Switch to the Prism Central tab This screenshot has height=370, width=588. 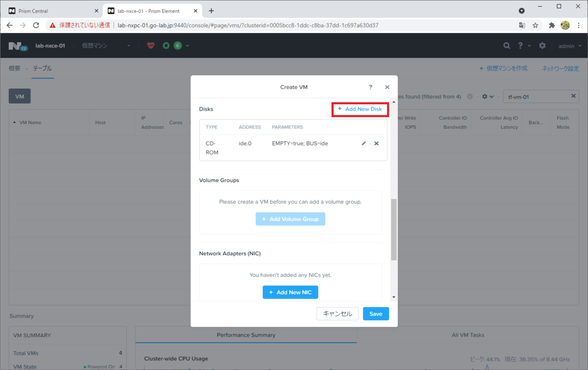coord(52,11)
